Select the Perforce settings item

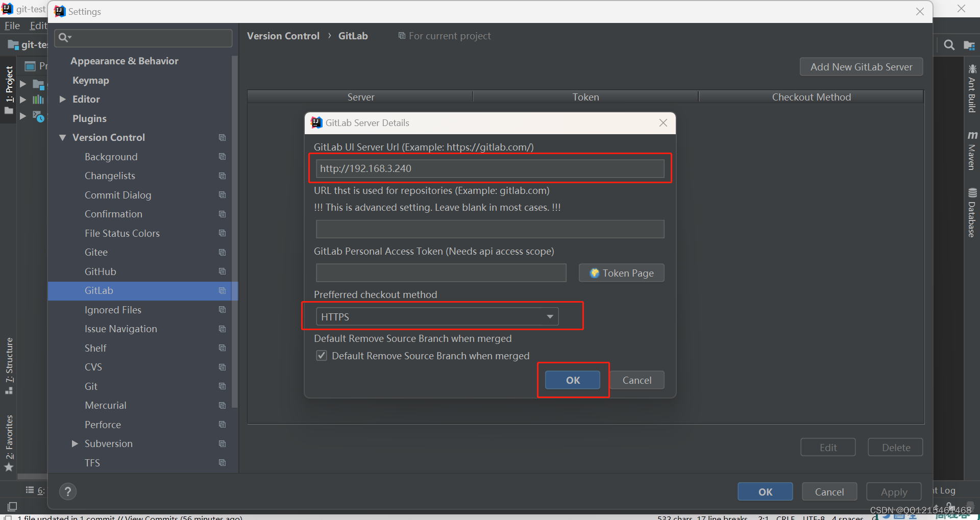103,425
